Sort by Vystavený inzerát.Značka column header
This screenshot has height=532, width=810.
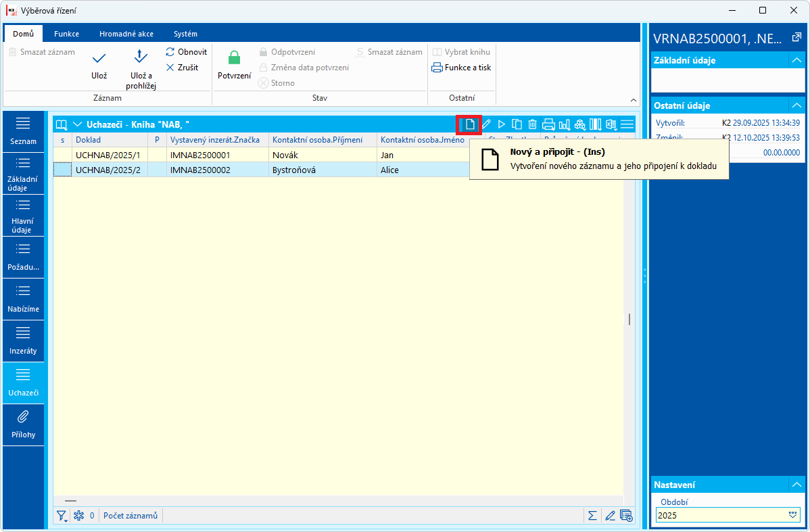pyautogui.click(x=218, y=140)
